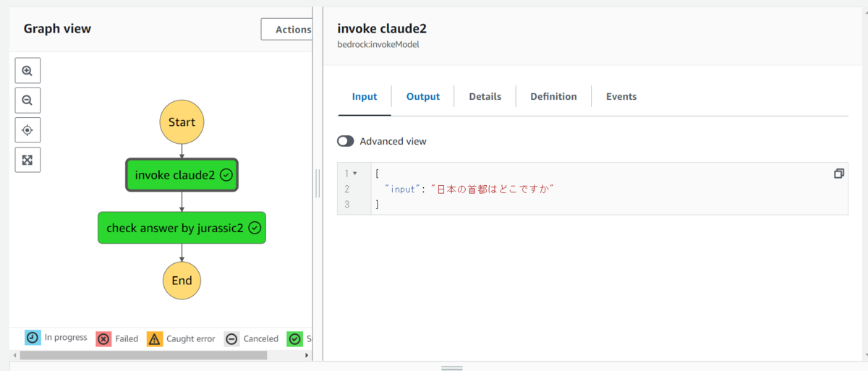Open the Events tab
Viewport: 868px width, 371px height.
coord(621,97)
